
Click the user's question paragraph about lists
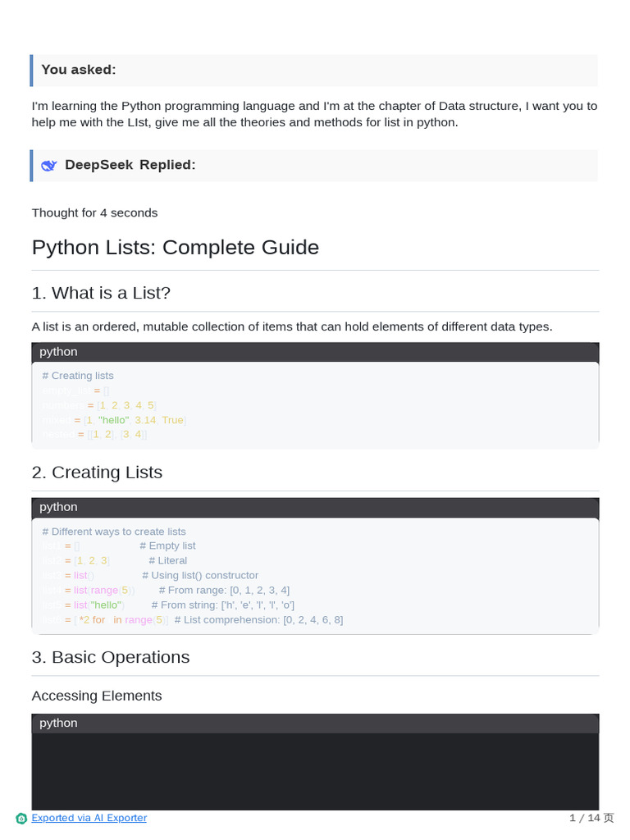click(x=314, y=114)
